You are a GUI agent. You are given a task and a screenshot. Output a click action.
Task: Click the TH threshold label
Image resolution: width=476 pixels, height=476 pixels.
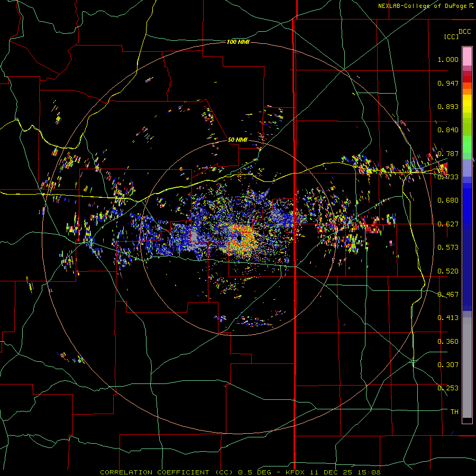pos(454,412)
